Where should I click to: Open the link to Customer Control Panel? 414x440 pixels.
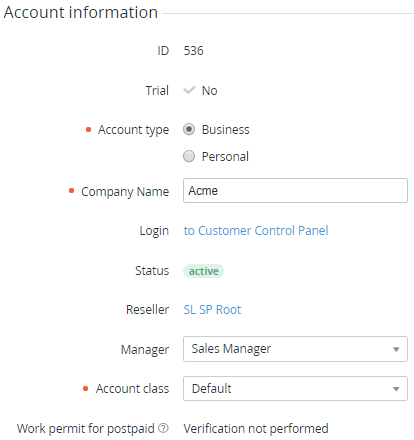[x=256, y=231]
